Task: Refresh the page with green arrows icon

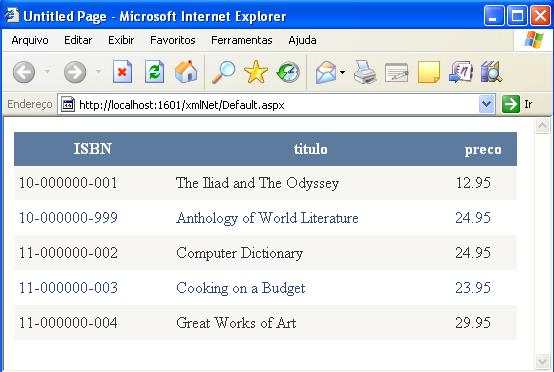Action: 155,72
